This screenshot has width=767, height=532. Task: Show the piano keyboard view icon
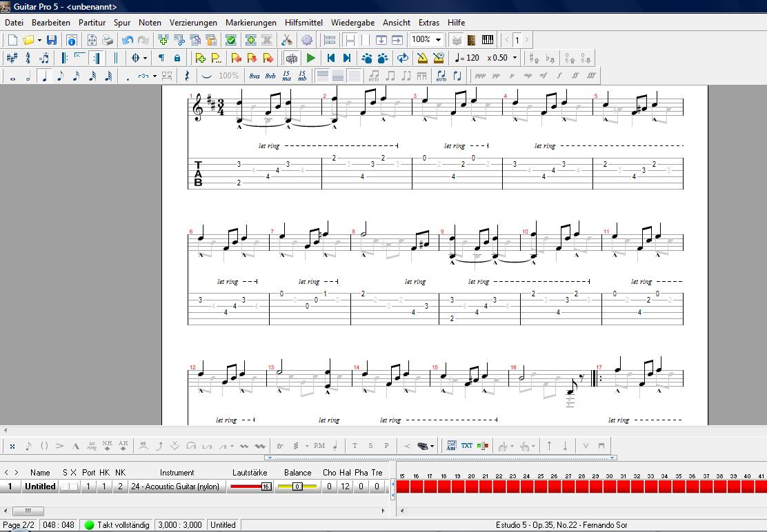coord(488,40)
